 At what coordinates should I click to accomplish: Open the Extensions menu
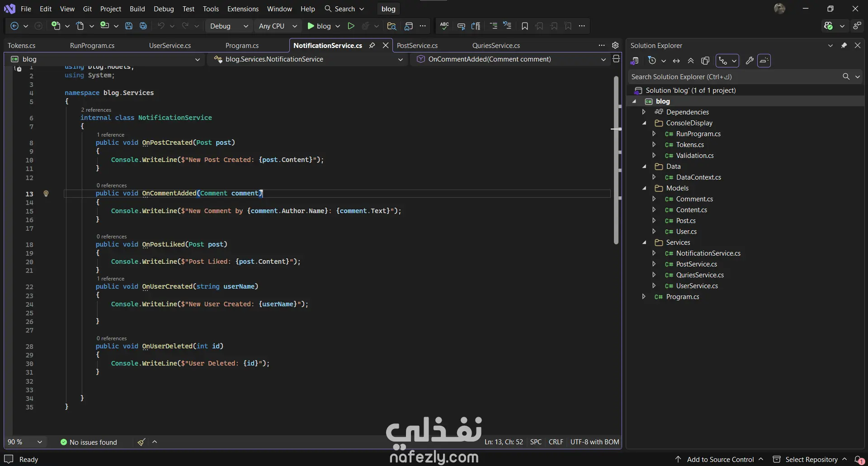click(x=243, y=9)
